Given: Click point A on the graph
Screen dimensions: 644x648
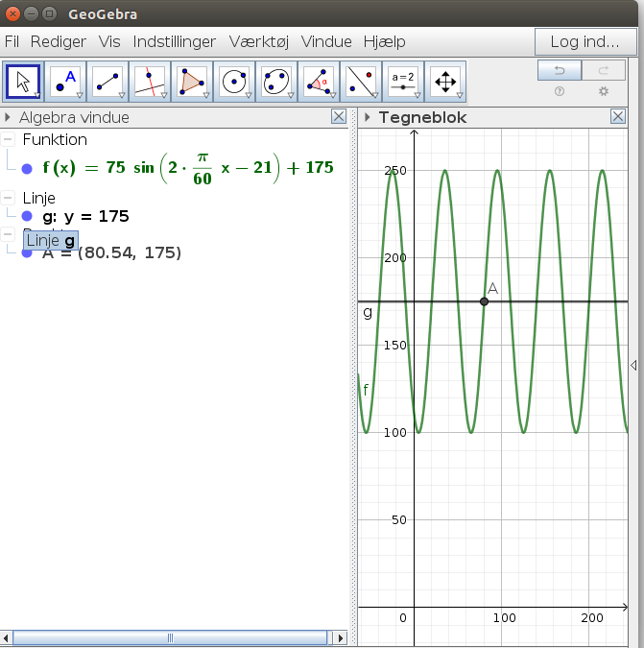Looking at the screenshot, I should (484, 301).
